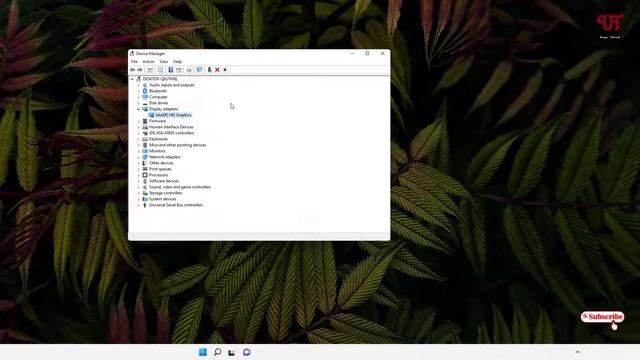
Task: Expand the System devices node
Action: pyautogui.click(x=138, y=199)
